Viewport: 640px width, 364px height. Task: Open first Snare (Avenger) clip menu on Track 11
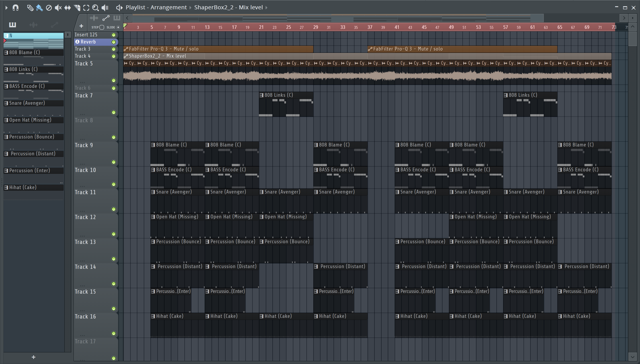point(153,192)
